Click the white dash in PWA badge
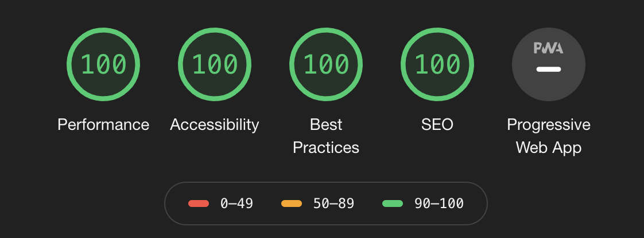Viewport: 644px width, 238px height. (x=548, y=70)
